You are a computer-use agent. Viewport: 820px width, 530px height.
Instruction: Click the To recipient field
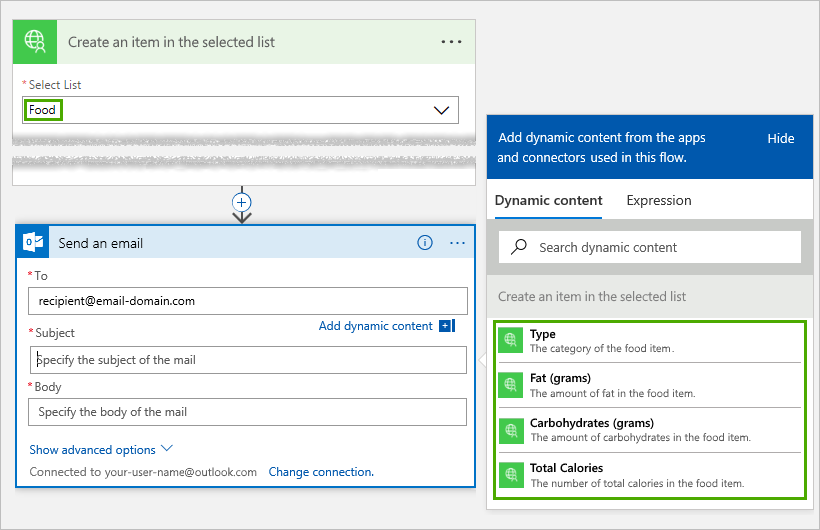249,301
